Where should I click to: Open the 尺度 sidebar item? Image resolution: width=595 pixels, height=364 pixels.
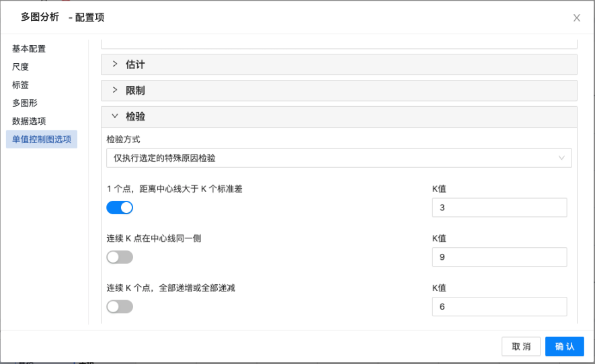[21, 67]
